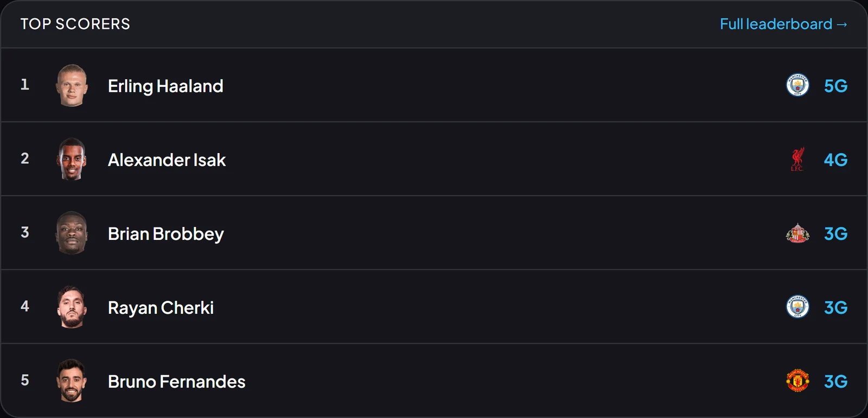868x418 pixels.
Task: Click the 5G goal tally for Haaland
Action: click(x=835, y=86)
